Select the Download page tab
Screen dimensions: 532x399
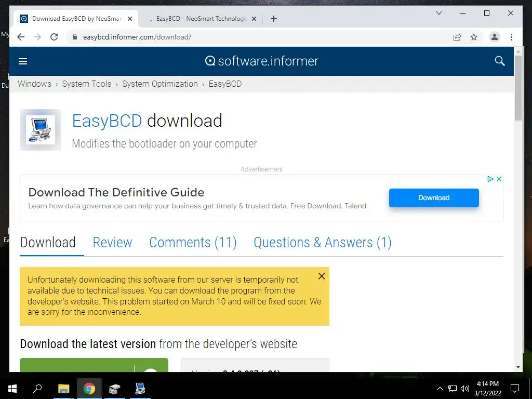48,242
